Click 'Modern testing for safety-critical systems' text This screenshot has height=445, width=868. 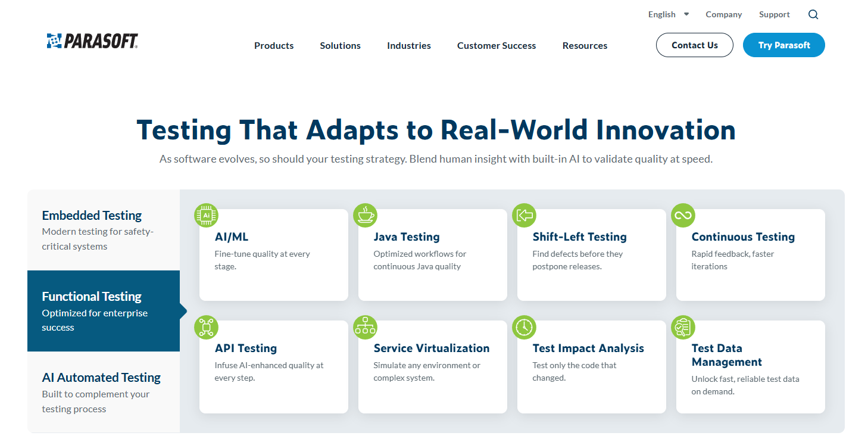point(98,239)
